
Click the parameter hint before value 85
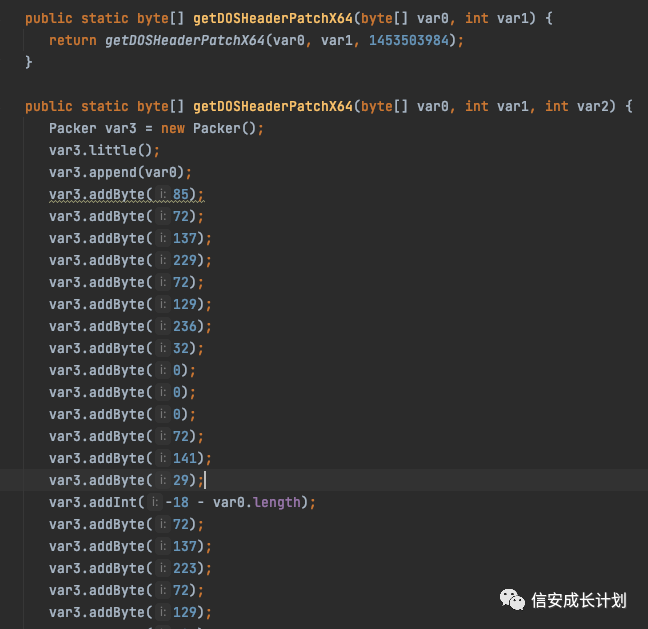click(163, 194)
